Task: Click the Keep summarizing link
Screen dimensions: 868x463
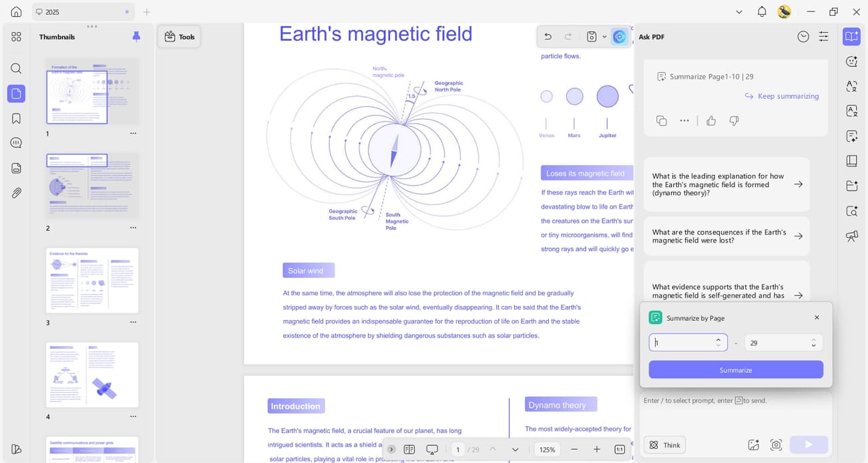Action: pos(781,96)
